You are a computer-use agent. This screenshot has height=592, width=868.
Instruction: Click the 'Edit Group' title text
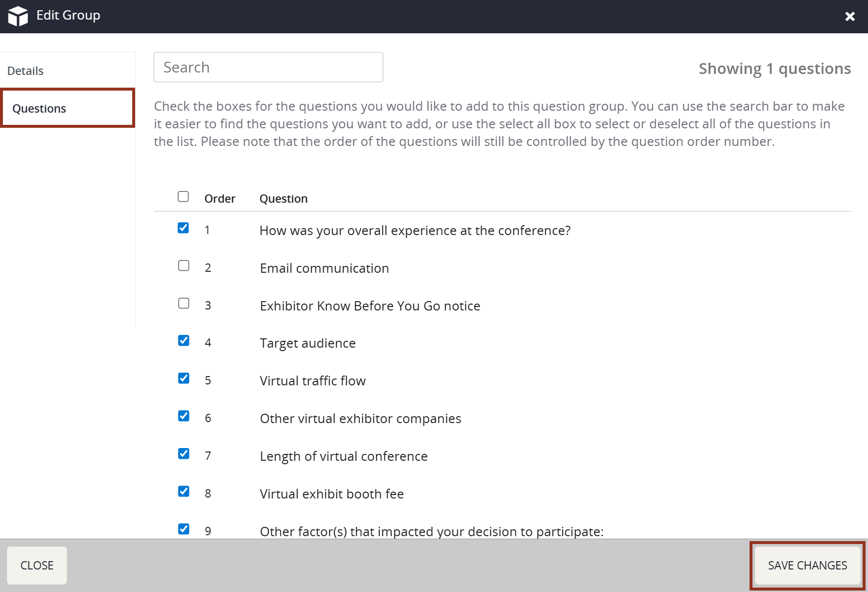click(x=69, y=16)
